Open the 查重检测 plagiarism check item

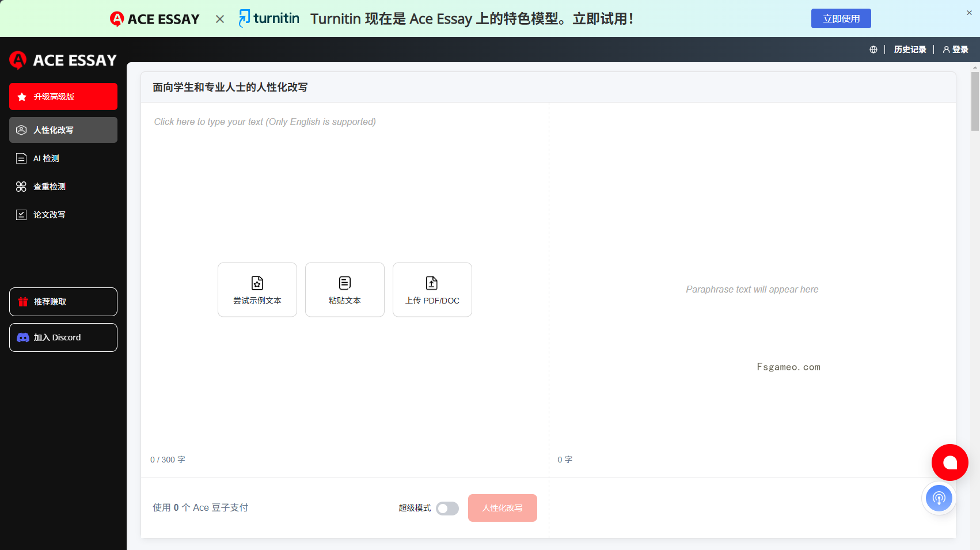coord(63,187)
